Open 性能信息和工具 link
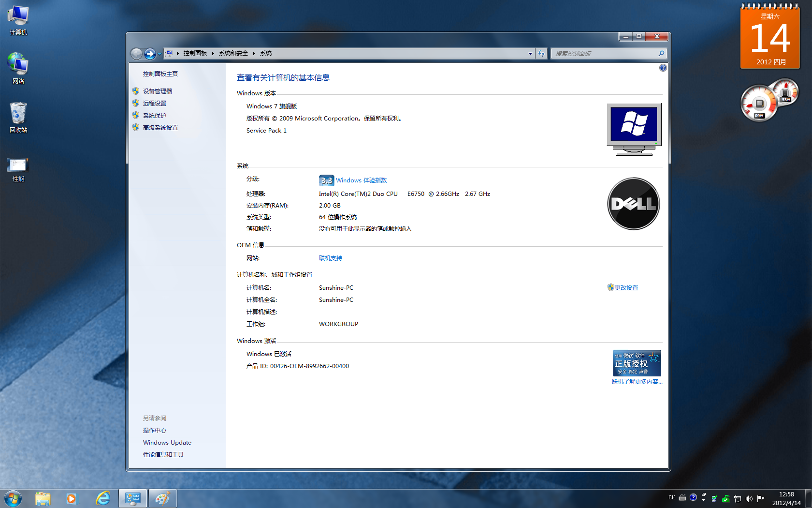Screen dimensions: 812x508 [163, 454]
